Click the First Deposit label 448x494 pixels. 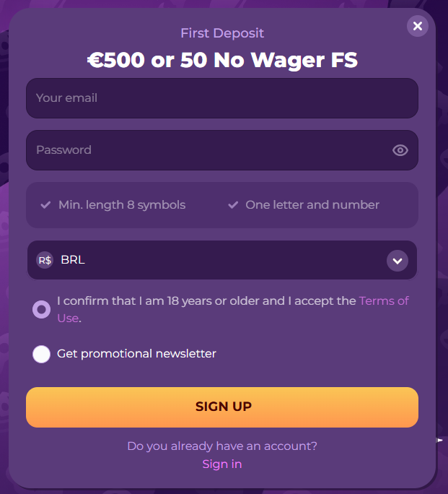(222, 33)
